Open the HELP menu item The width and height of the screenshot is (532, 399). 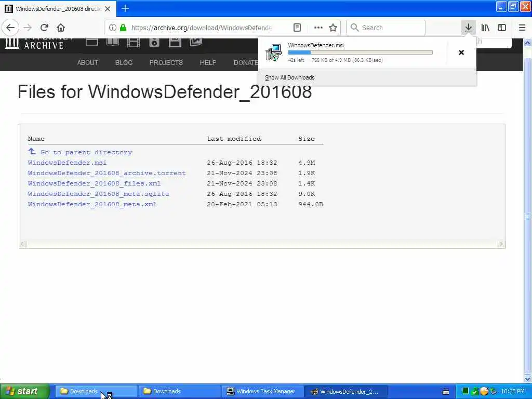(208, 63)
